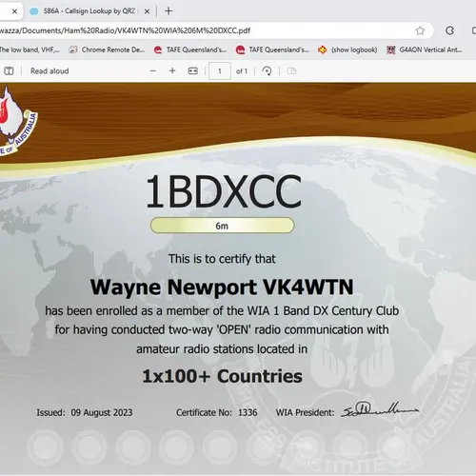This screenshot has width=476, height=476.
Task: Open a new browser tab
Action: coord(169,11)
